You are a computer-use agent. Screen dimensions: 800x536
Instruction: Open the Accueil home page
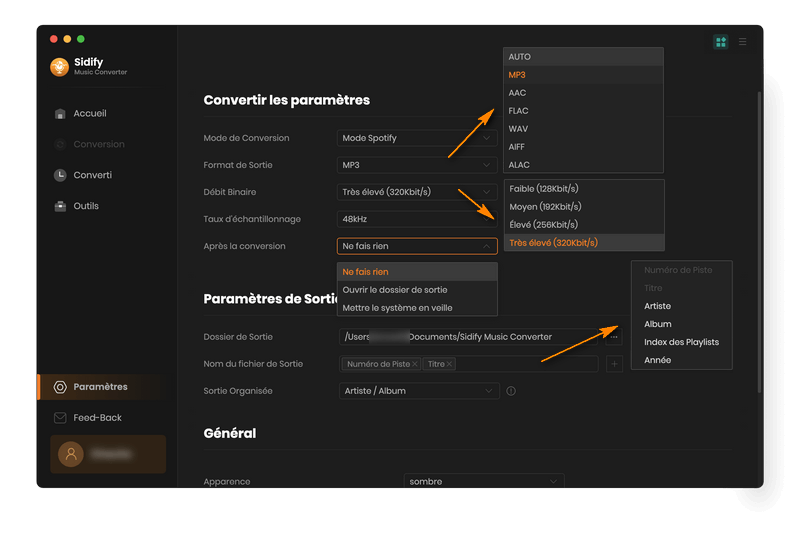point(89,114)
